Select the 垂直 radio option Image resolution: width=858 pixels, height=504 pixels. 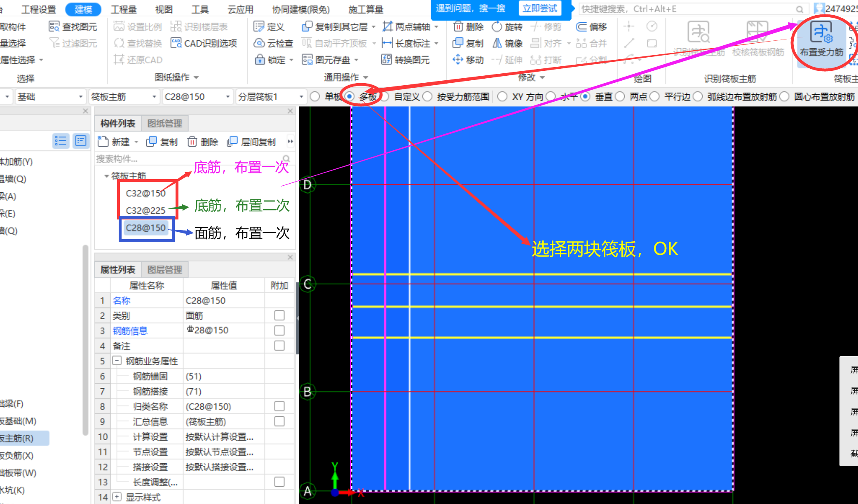click(x=585, y=97)
